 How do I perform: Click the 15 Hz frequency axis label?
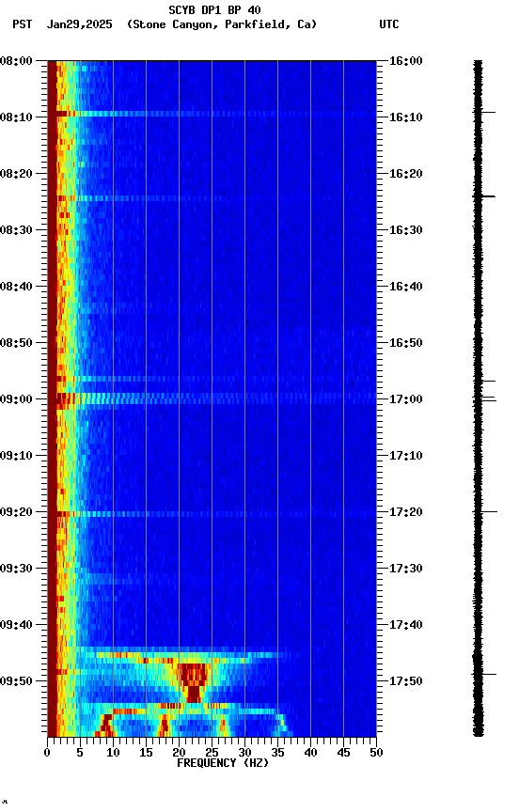[146, 753]
